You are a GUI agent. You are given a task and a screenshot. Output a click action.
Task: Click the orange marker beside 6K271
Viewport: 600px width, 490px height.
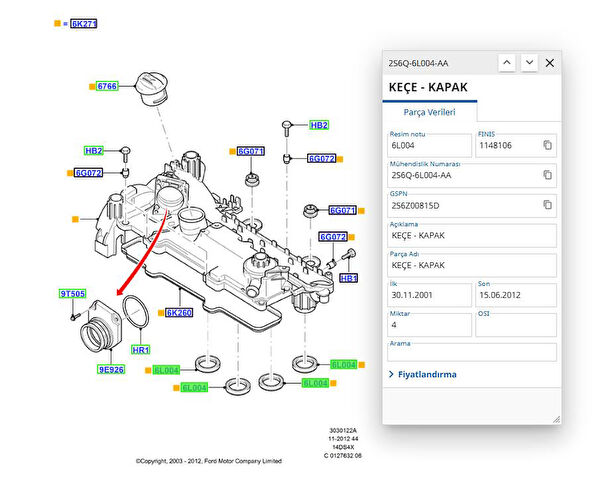coord(58,23)
